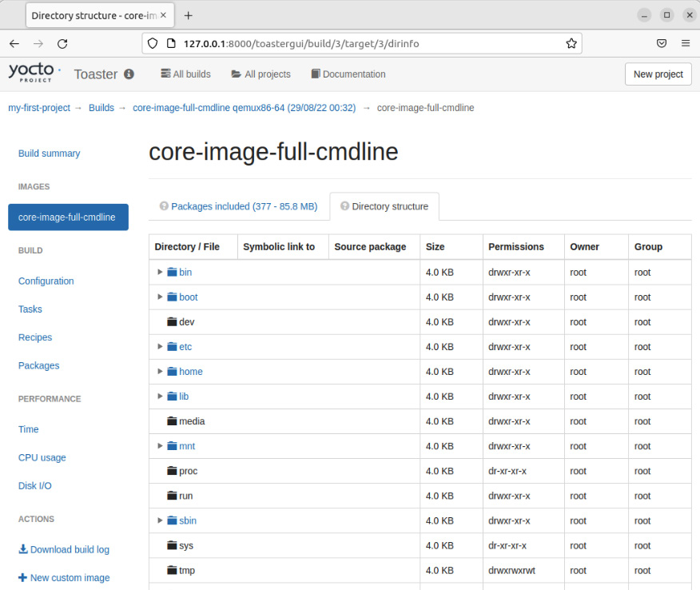Click dr-xr-xr-x permissions in proc row
Screen dimensions: 700x590
(x=507, y=471)
